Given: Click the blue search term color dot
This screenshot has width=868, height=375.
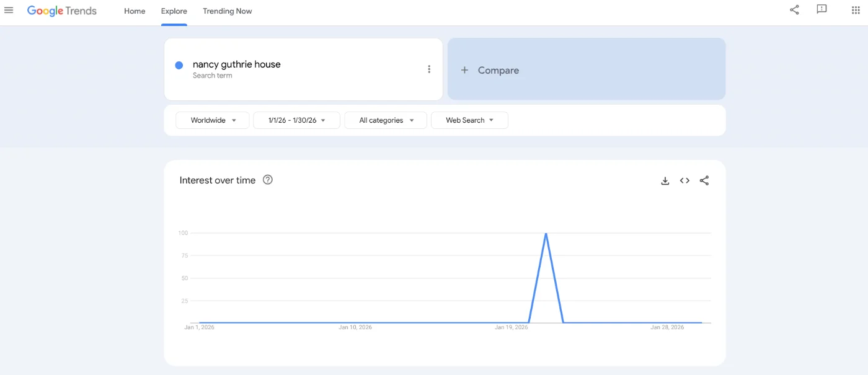Looking at the screenshot, I should tap(179, 65).
